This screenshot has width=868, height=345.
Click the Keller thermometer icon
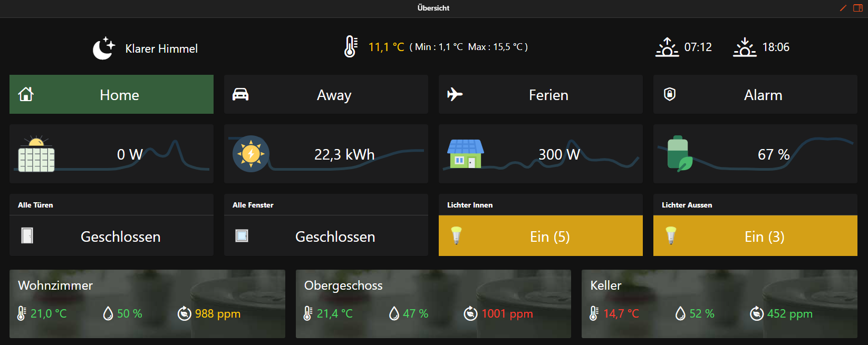coord(594,313)
